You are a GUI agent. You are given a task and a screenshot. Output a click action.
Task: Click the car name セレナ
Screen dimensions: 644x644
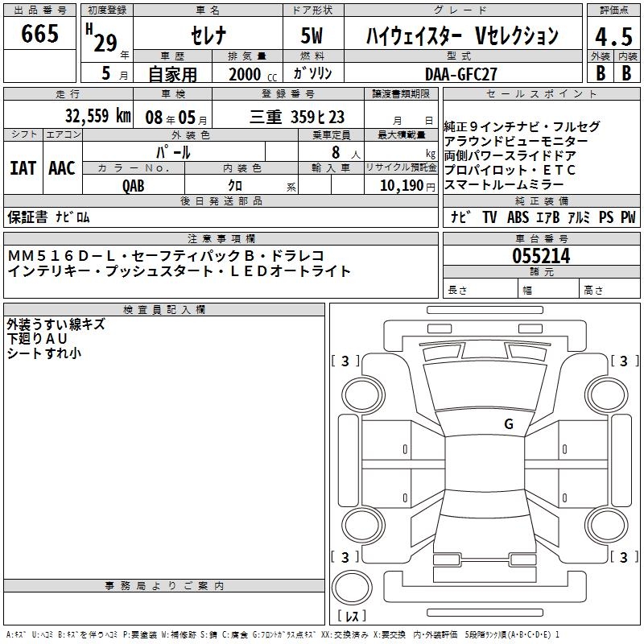[x=208, y=35]
